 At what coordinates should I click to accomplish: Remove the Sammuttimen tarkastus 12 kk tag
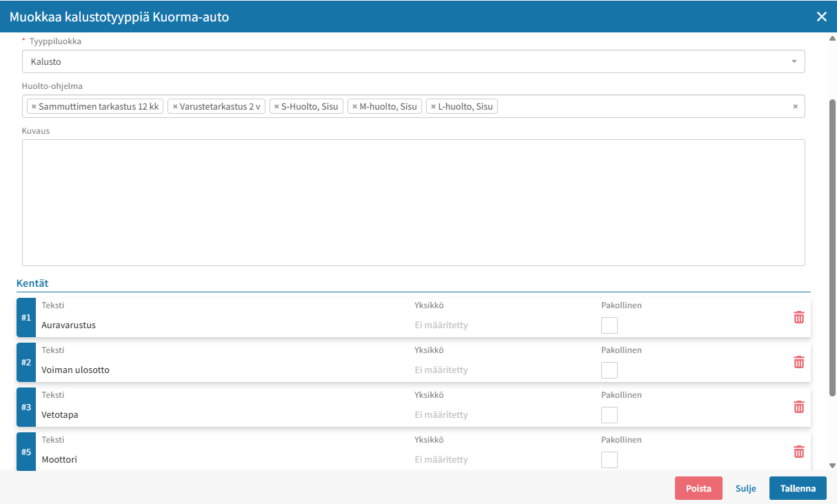point(34,106)
